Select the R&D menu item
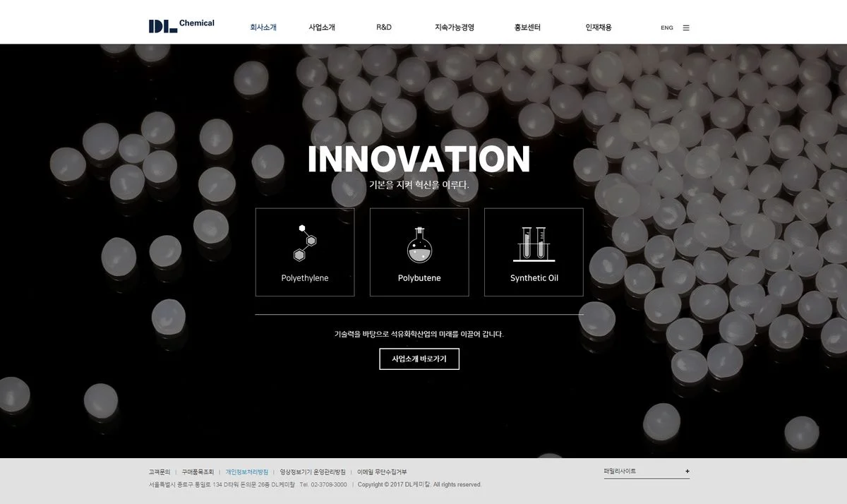This screenshot has height=504, width=847. (x=384, y=28)
